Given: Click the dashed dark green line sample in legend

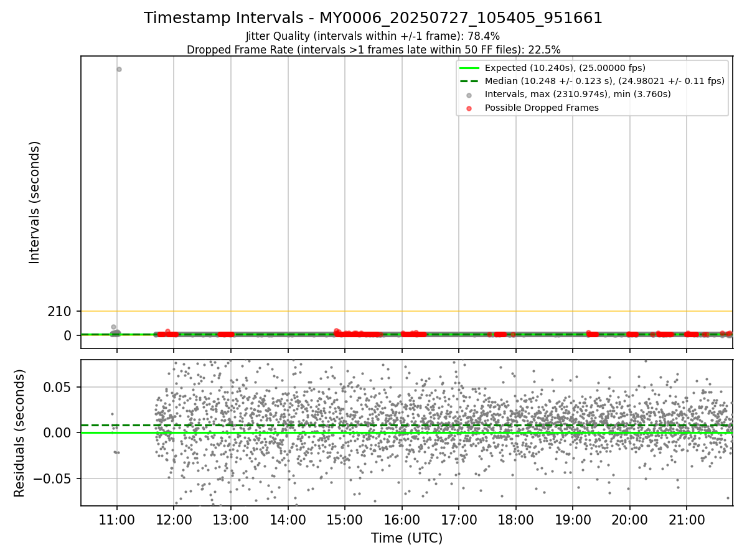Looking at the screenshot, I should coord(469,81).
